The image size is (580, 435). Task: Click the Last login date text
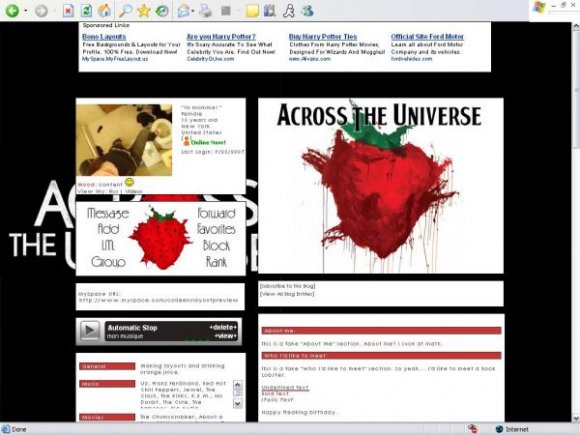pyautogui.click(x=213, y=152)
